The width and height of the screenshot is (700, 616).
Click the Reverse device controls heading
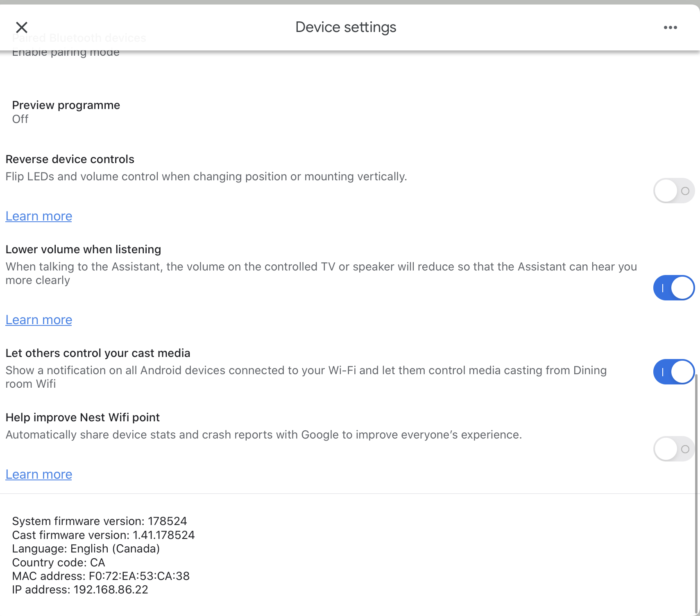tap(70, 159)
